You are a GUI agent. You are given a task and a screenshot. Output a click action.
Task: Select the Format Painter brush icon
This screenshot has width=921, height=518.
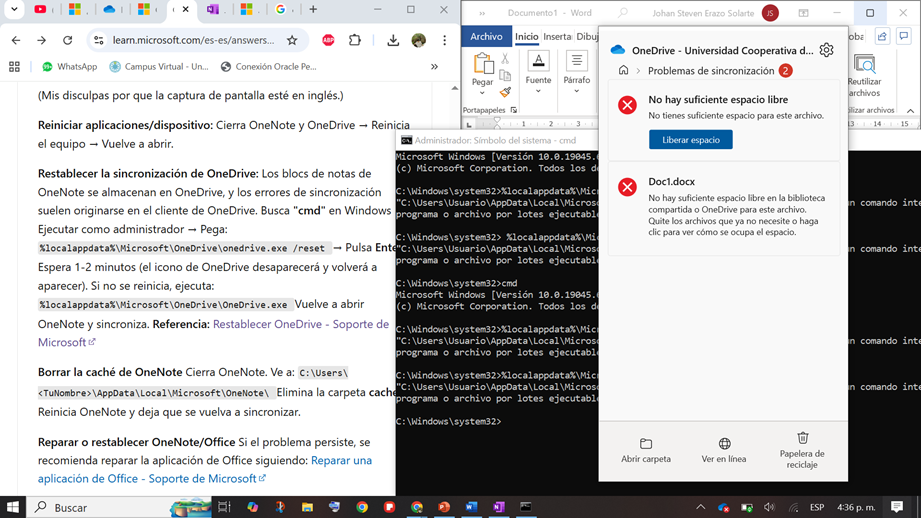pyautogui.click(x=505, y=92)
